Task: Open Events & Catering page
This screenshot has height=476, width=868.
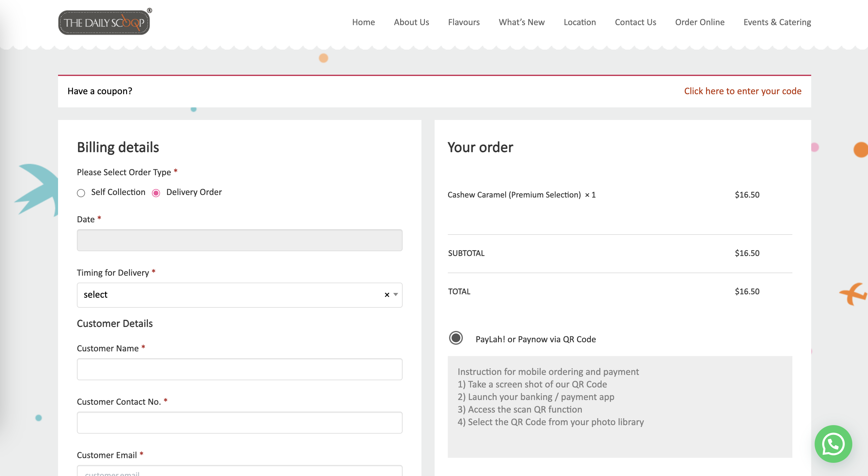Action: [777, 22]
